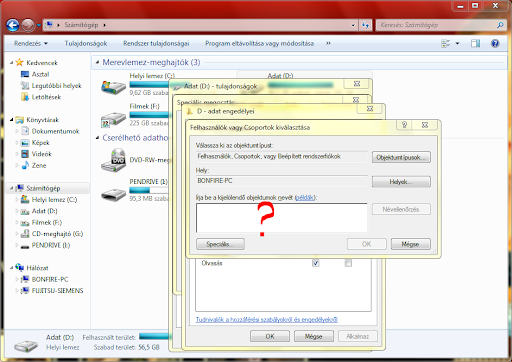Select Filmek (F:) drive icon
This screenshot has height=362, width=512.
coord(113,119)
